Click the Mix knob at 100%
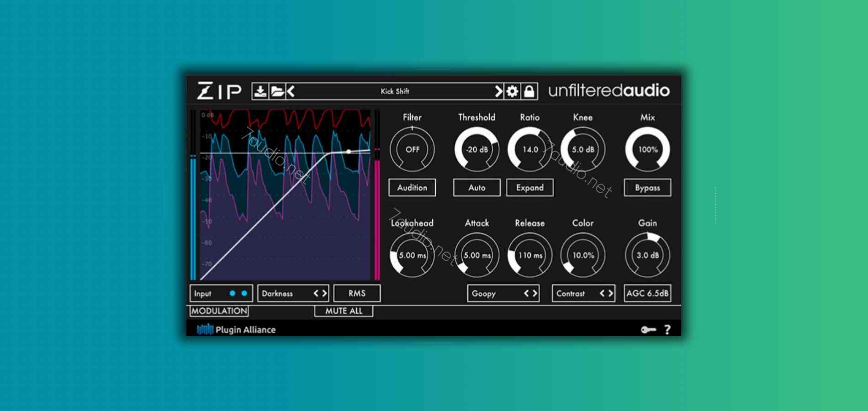The height and width of the screenshot is (411, 868). pos(648,149)
